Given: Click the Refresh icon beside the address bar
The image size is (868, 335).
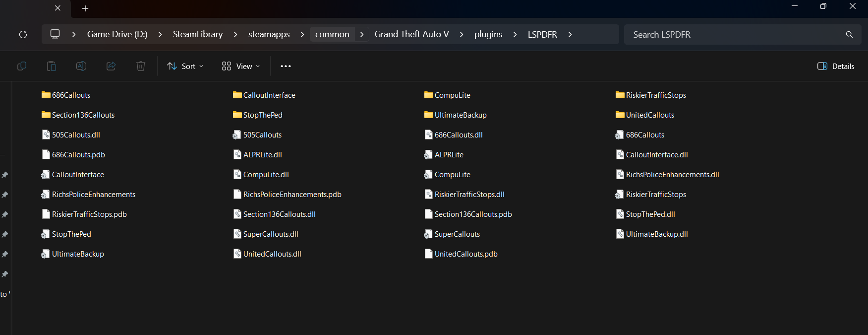Looking at the screenshot, I should coord(23,34).
